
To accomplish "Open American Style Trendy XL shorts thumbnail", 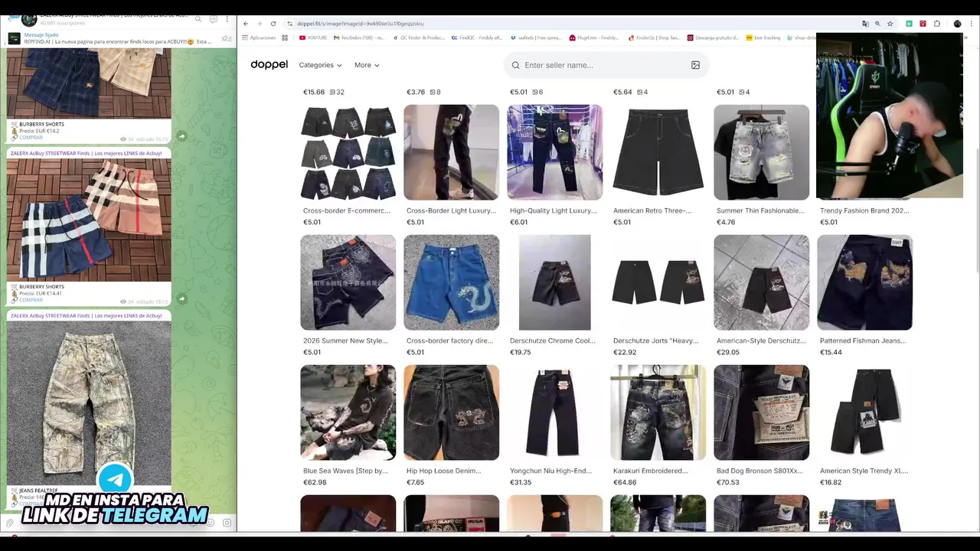I will coord(865,412).
